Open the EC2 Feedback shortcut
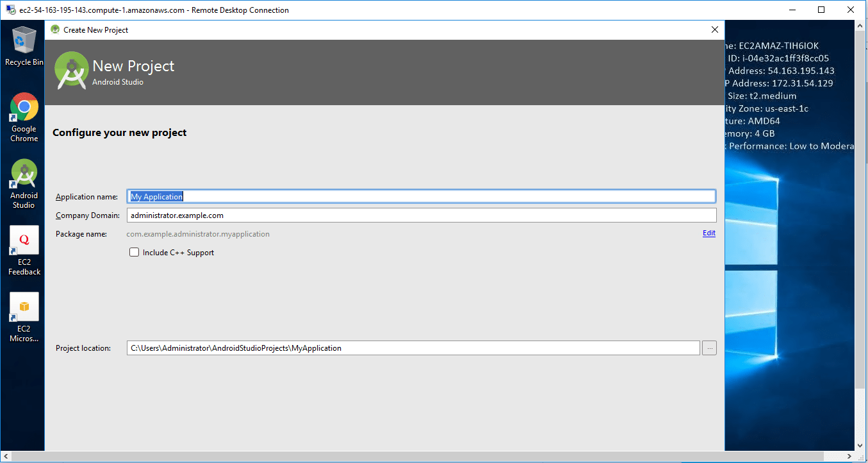The image size is (868, 463). pyautogui.click(x=24, y=250)
